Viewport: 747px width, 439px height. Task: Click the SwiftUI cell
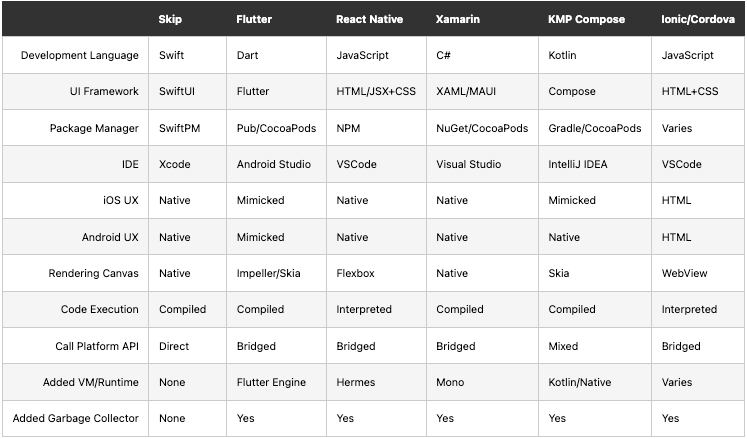pyautogui.click(x=179, y=92)
